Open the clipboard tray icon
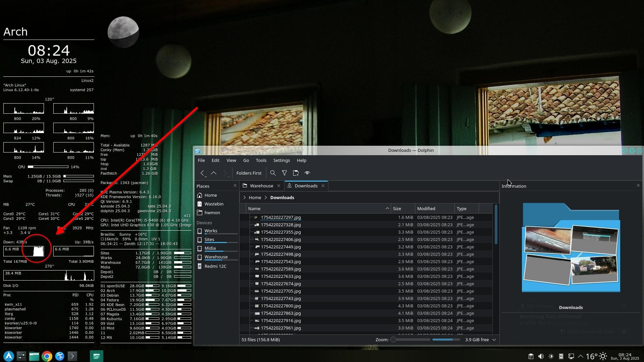Screen dimensions: 644x362 pos(531,356)
